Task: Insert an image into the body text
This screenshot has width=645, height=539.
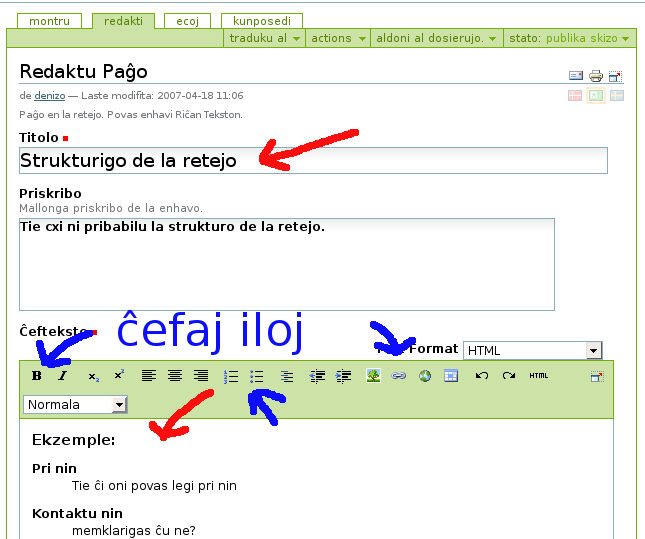Action: [373, 376]
